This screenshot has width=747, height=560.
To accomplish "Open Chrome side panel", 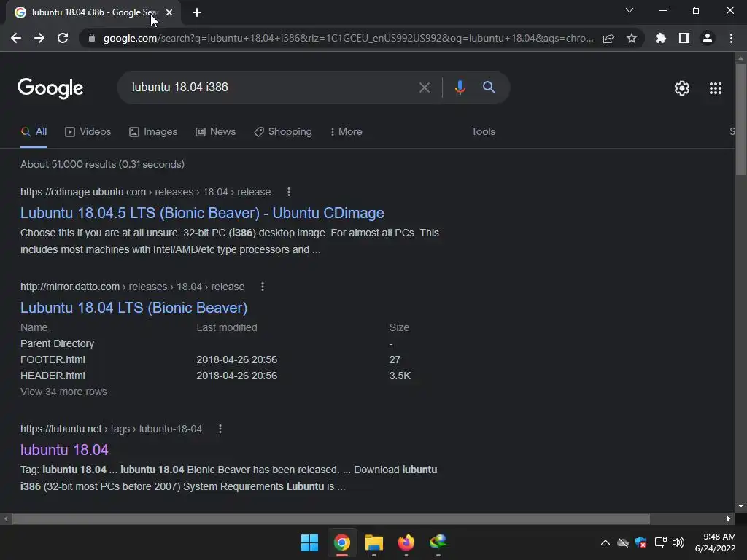I will click(x=684, y=38).
